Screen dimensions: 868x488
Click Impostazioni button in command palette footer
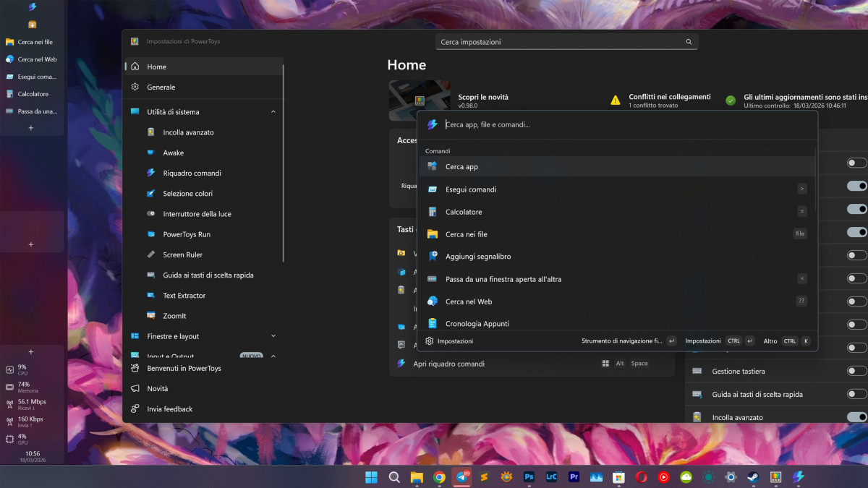pyautogui.click(x=449, y=341)
